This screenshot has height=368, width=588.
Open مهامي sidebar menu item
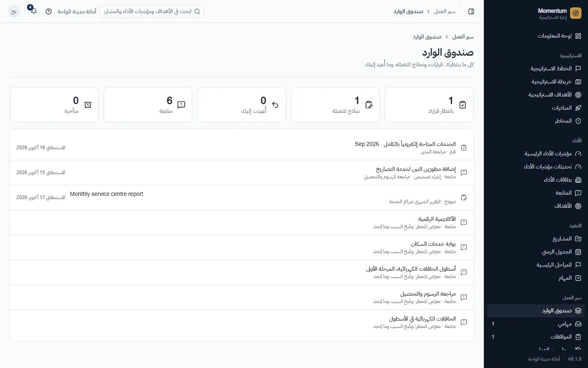pyautogui.click(x=536, y=324)
